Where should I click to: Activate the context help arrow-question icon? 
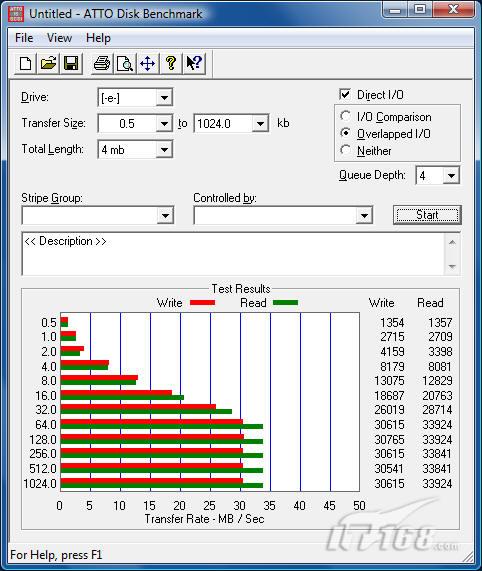point(194,63)
